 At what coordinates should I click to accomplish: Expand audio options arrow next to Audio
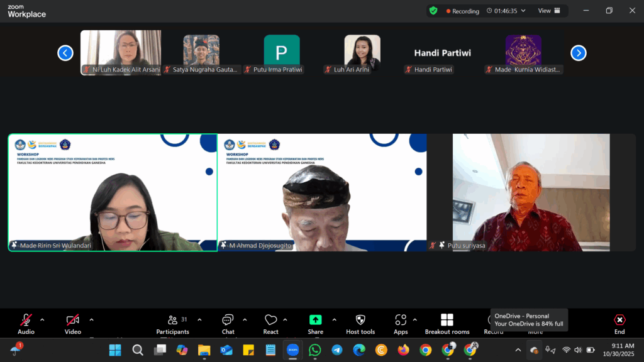point(42,319)
